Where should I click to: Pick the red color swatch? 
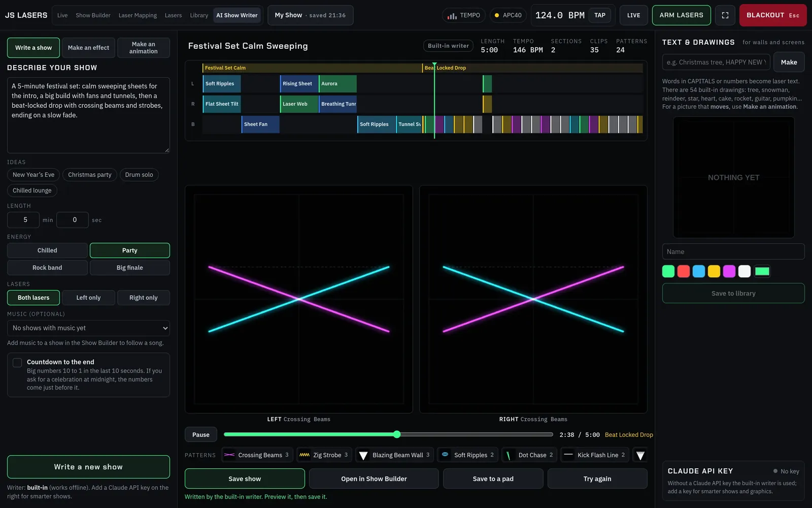684,271
